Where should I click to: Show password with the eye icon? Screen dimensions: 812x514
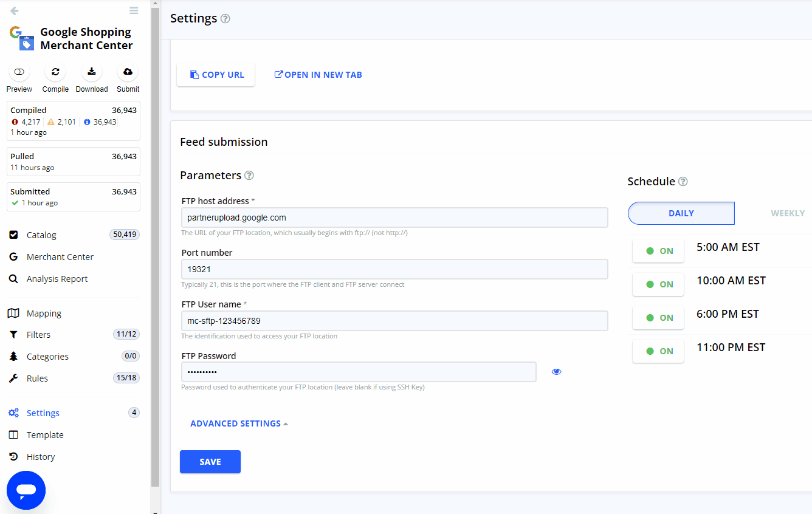click(556, 372)
